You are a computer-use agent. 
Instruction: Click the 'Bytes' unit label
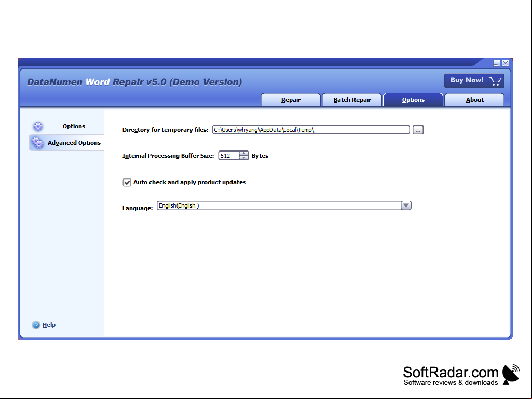click(x=260, y=156)
